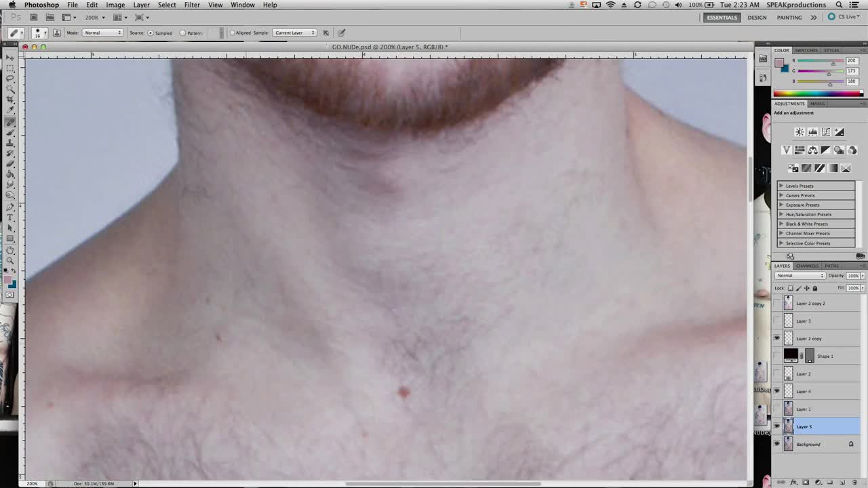Switch to the Channels tab
868x488 pixels.
[x=807, y=266]
